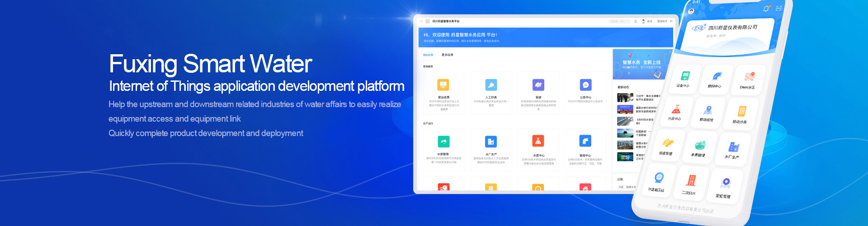
Task: Click the user avatar in the dashboard header
Action: pyautogui.click(x=643, y=21)
